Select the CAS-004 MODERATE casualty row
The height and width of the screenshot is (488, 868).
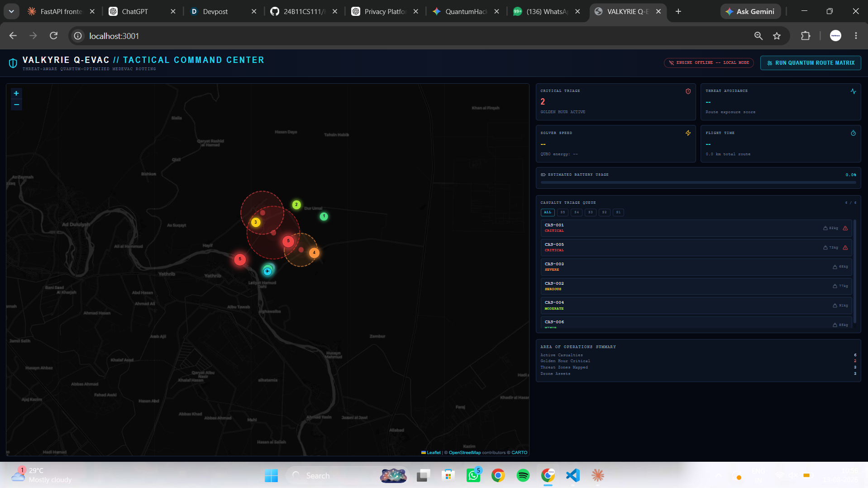(x=696, y=306)
